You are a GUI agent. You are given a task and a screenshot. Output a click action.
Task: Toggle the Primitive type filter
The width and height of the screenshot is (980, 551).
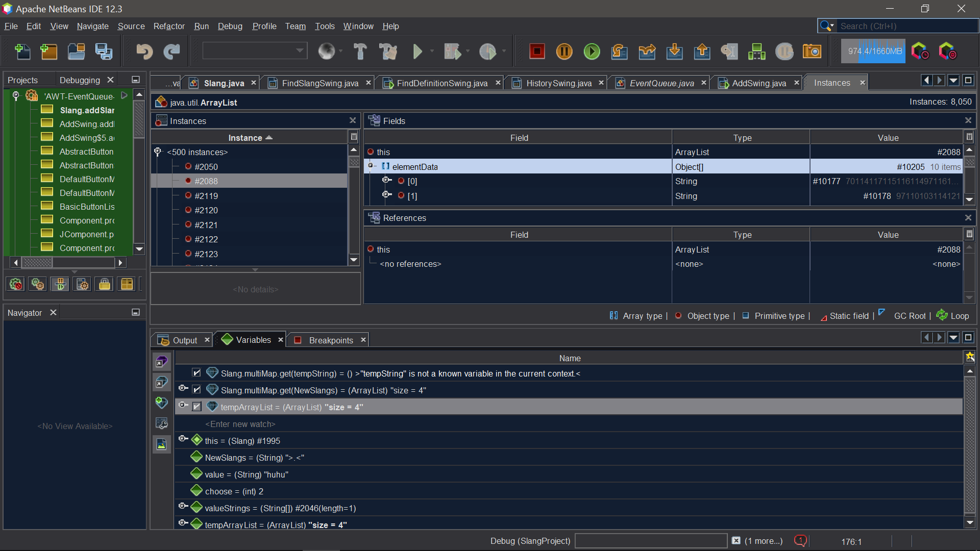click(773, 316)
